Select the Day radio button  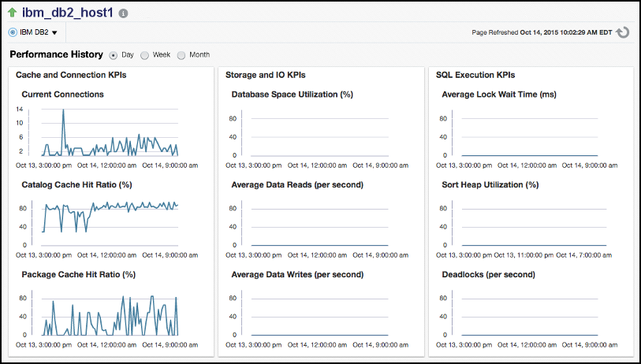tap(114, 55)
